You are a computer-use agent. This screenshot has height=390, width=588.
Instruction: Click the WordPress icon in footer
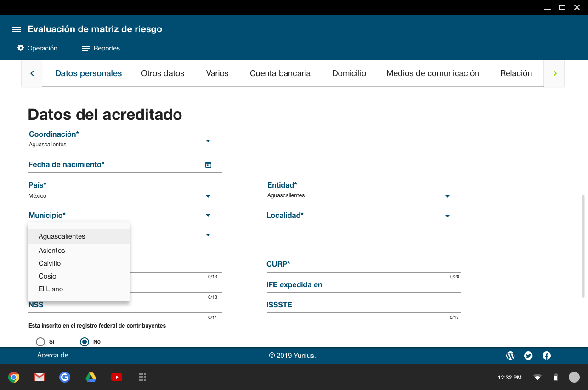510,356
